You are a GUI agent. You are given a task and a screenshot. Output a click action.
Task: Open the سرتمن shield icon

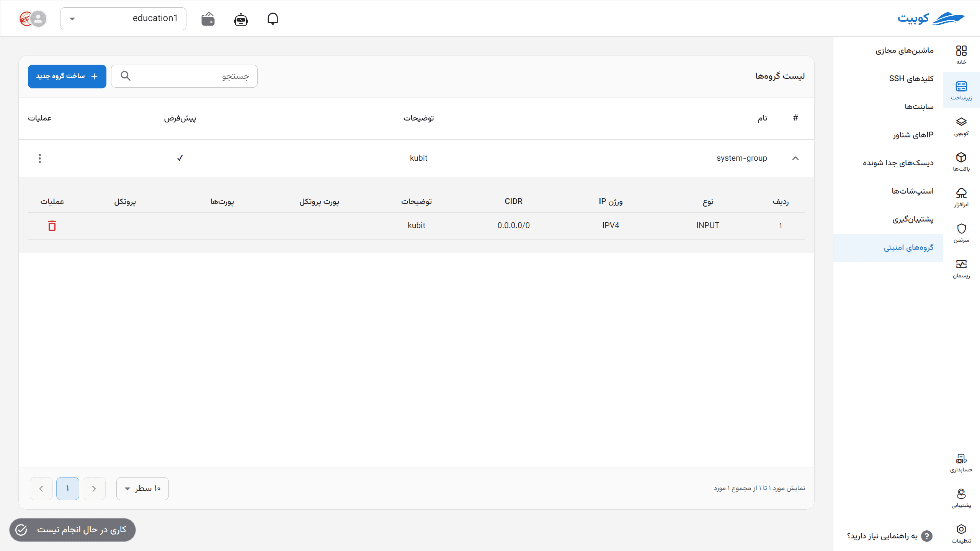pyautogui.click(x=961, y=233)
